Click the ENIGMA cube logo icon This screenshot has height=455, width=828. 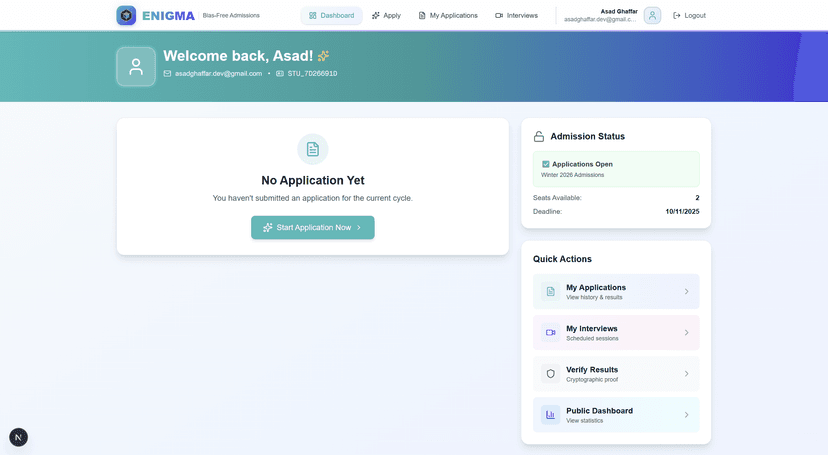[126, 15]
